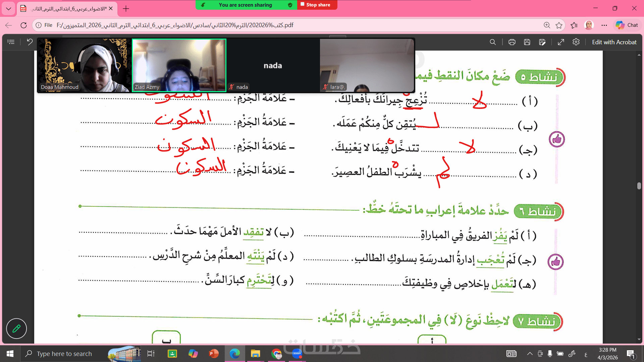The width and height of the screenshot is (644, 362).
Task: Show hidden system tray icons chevron
Action: coord(530,354)
